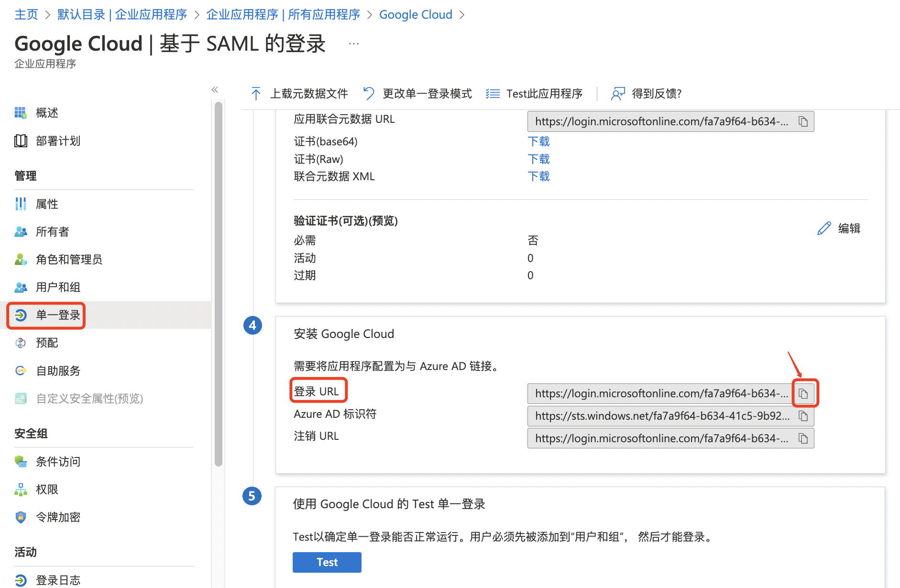Select 令牌加密 in sidebar
The width and height of the screenshot is (900, 588).
pos(58,517)
